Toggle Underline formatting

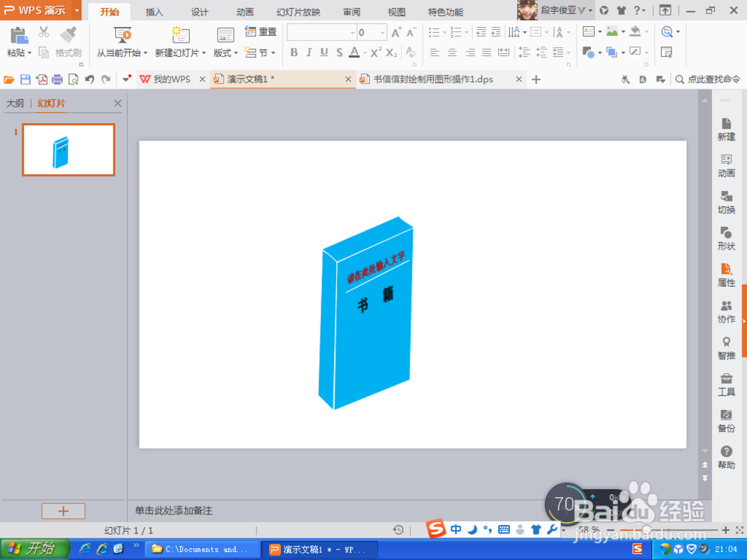click(x=324, y=52)
